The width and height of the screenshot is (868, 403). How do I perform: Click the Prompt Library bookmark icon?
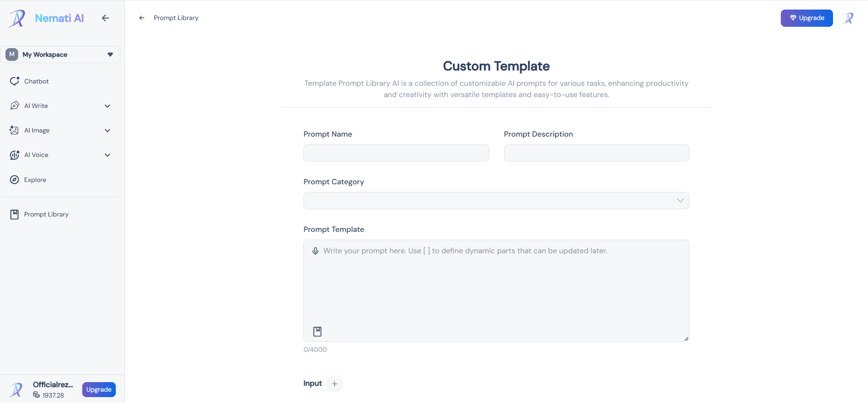pyautogui.click(x=15, y=214)
